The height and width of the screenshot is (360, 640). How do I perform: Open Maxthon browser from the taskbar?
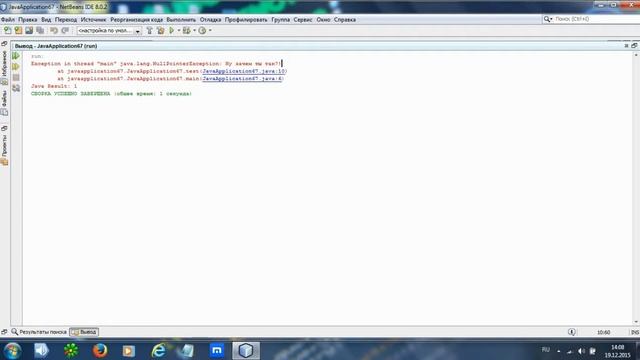217,351
